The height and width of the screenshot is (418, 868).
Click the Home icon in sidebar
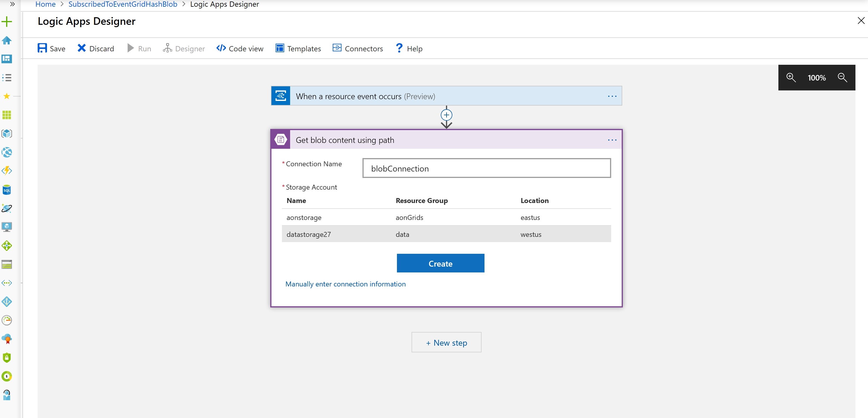(7, 41)
